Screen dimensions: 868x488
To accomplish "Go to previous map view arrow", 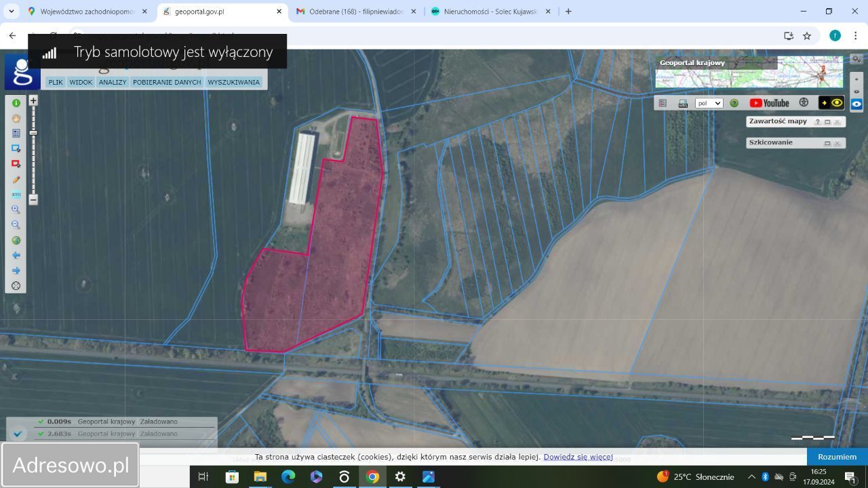I will coord(16,256).
